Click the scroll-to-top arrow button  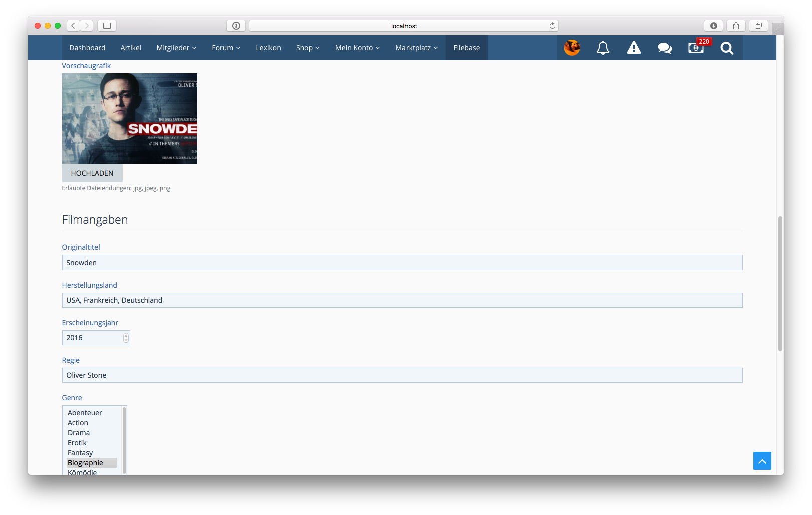click(762, 461)
